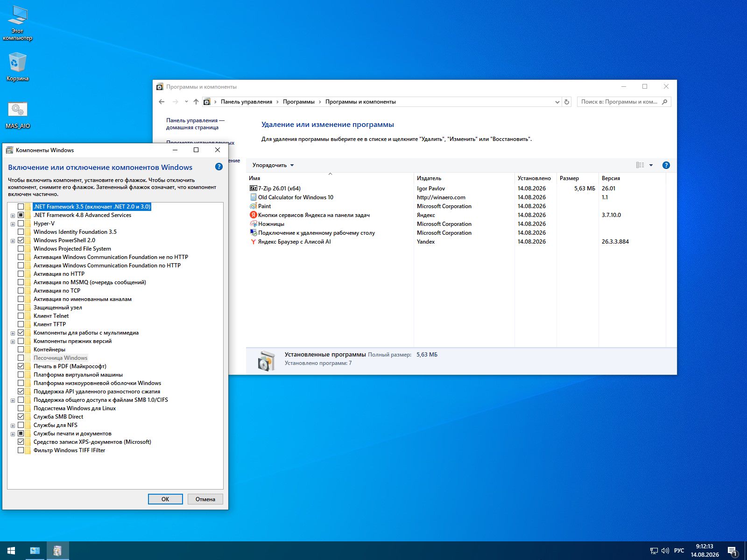Select the MAS_AIO desktop icon
The height and width of the screenshot is (560, 747).
pos(18,115)
